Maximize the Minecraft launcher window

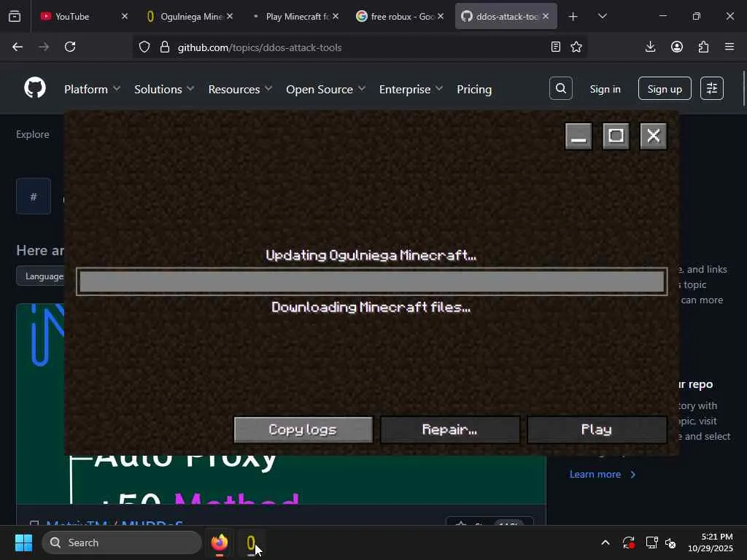616,136
